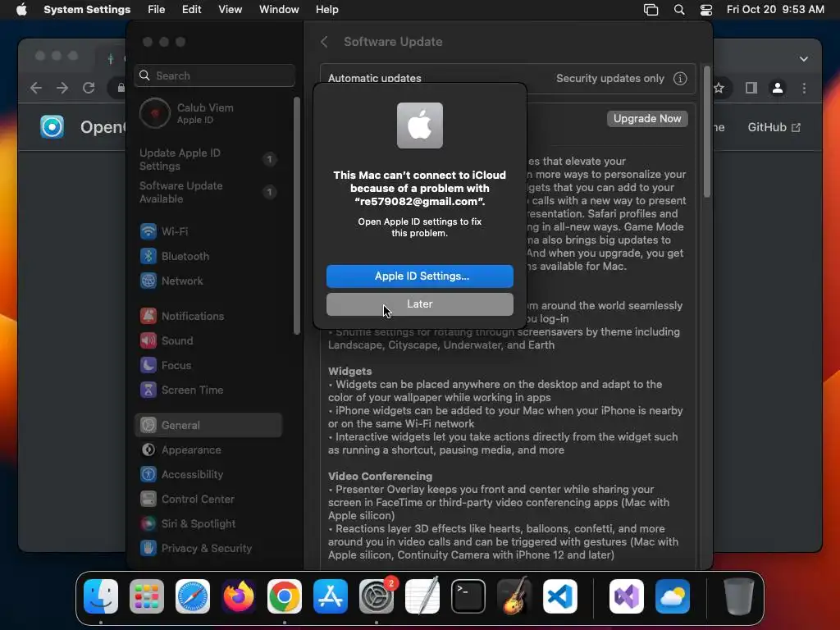Open the Apple menu
Screen dimensions: 840x630
pyautogui.click(x=21, y=10)
